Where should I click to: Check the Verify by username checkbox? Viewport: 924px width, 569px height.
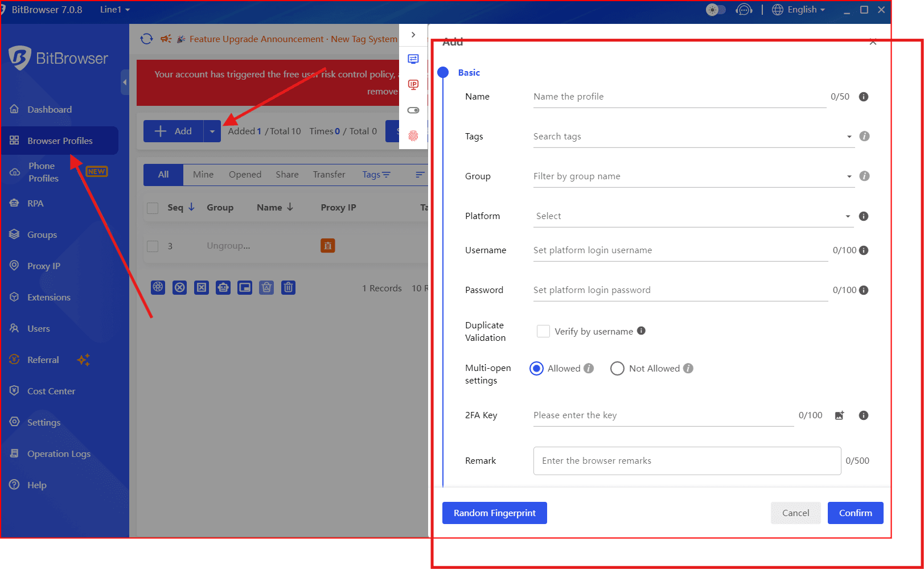tap(543, 331)
